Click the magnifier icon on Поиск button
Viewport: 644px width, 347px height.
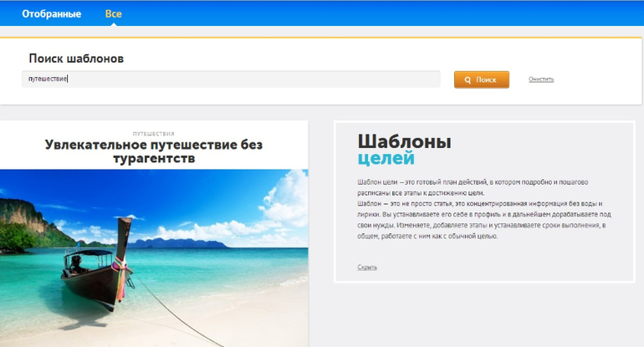tap(468, 80)
